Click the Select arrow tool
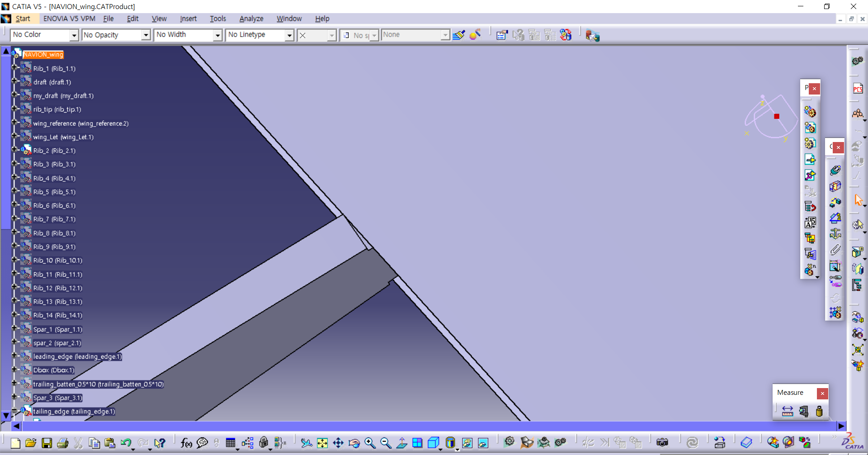 [x=858, y=200]
